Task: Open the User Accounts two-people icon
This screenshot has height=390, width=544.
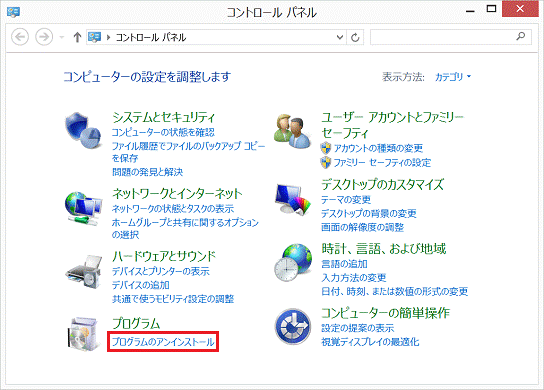Action: [292, 132]
